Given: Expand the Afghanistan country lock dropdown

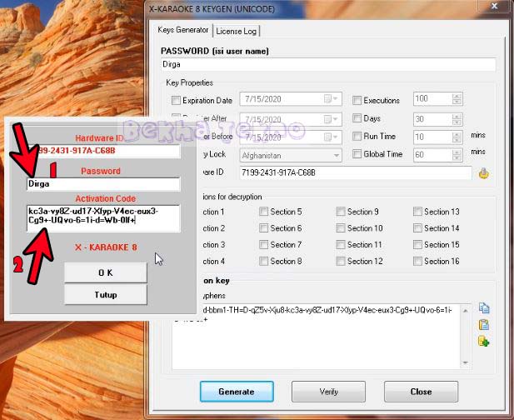Looking at the screenshot, I should pyautogui.click(x=337, y=155).
